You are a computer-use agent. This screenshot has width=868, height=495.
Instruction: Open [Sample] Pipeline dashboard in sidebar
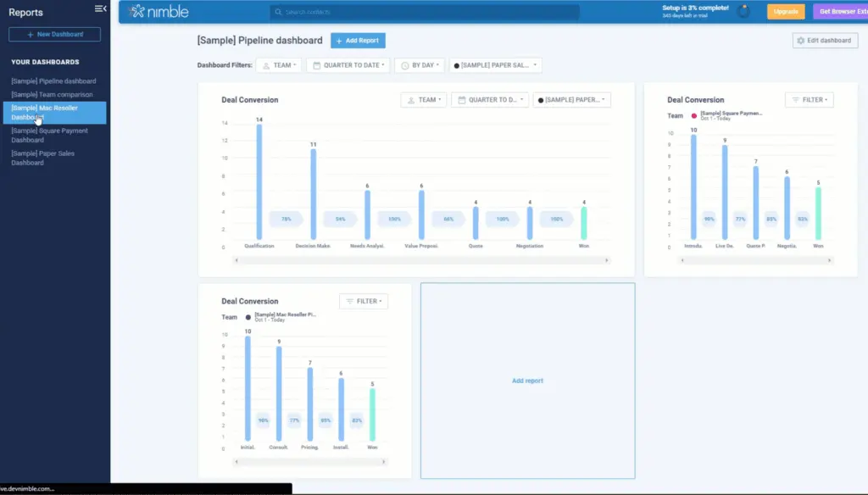click(53, 81)
